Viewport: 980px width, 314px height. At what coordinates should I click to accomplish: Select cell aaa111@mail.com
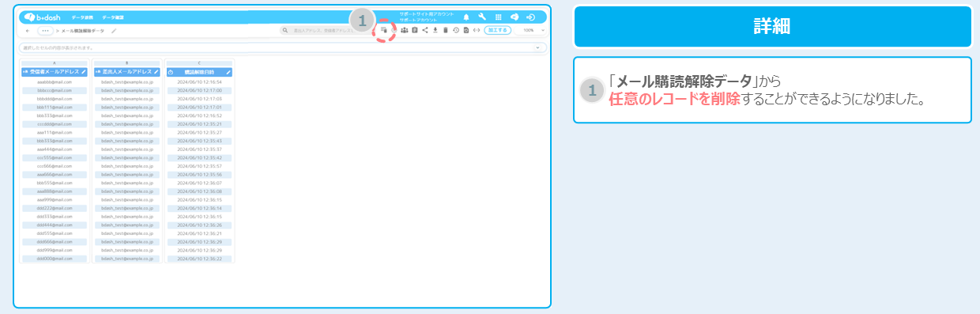point(55,132)
